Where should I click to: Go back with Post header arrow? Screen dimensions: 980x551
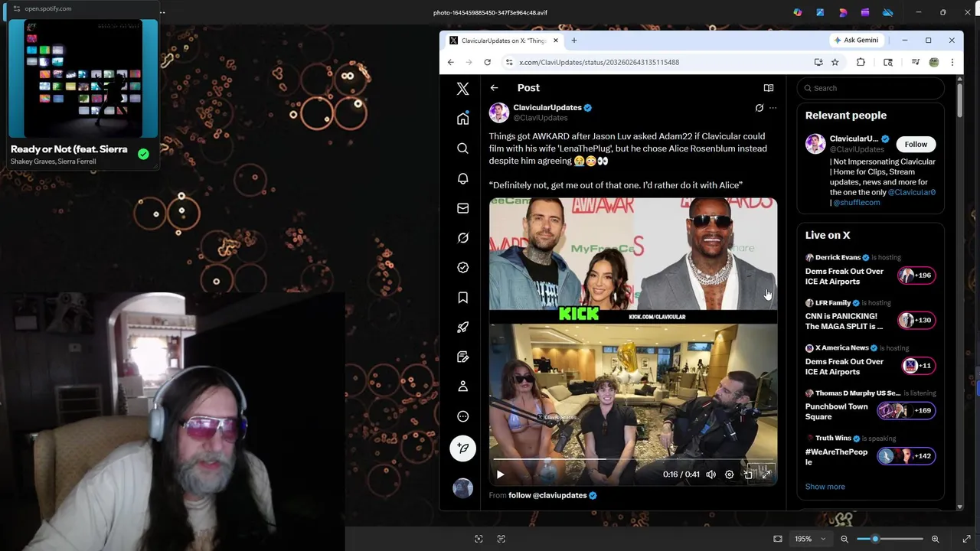tap(495, 88)
